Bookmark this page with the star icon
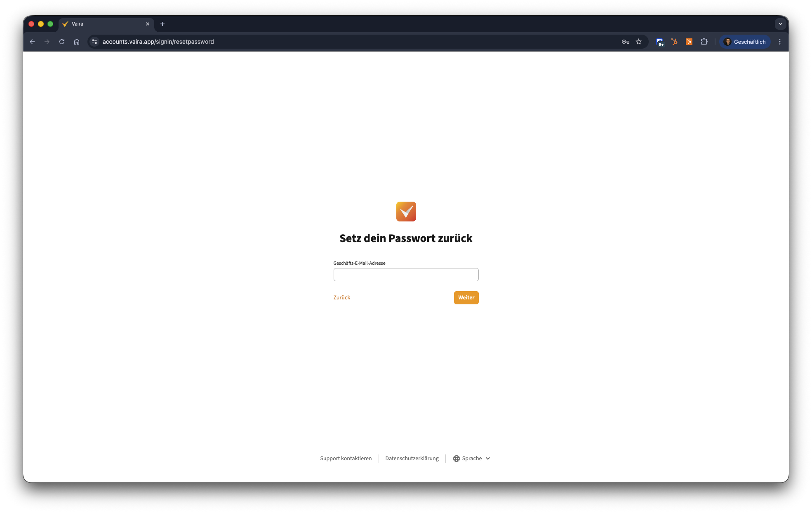 (639, 42)
